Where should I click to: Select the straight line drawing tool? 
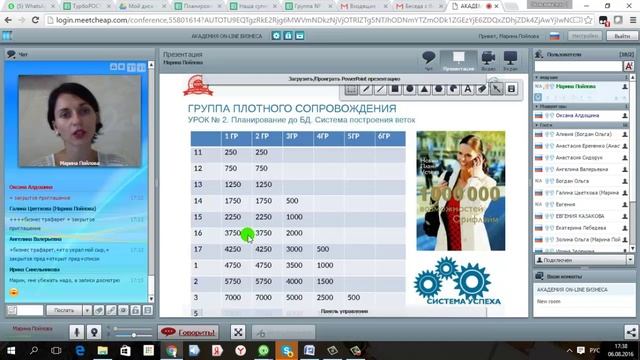(x=380, y=89)
